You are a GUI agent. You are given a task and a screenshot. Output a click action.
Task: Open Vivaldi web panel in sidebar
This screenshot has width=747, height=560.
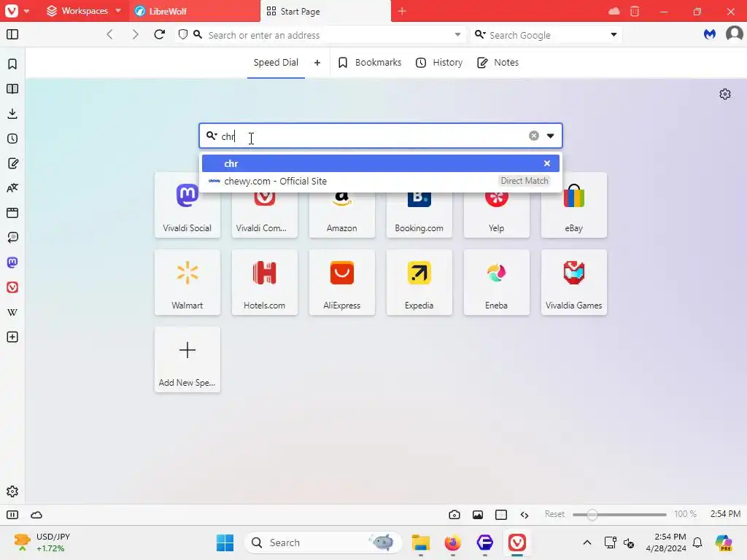pyautogui.click(x=12, y=287)
